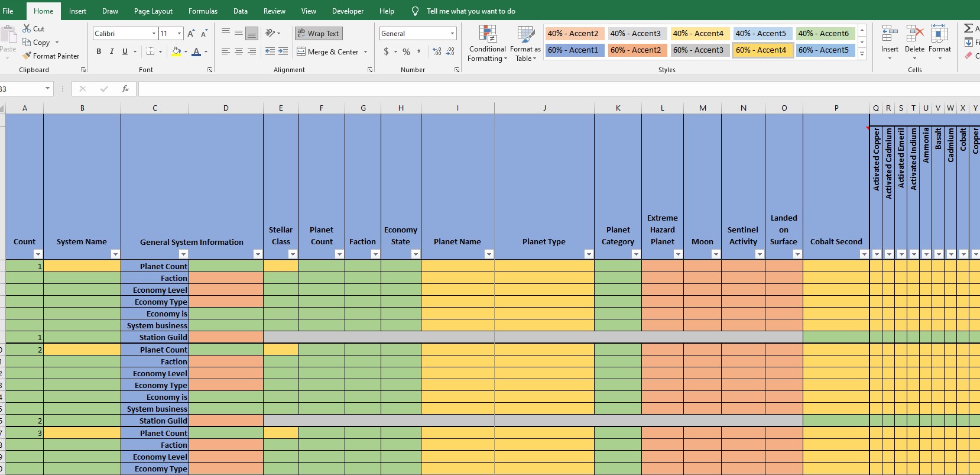
Task: Click the Increase Indent icon
Action: [283, 51]
